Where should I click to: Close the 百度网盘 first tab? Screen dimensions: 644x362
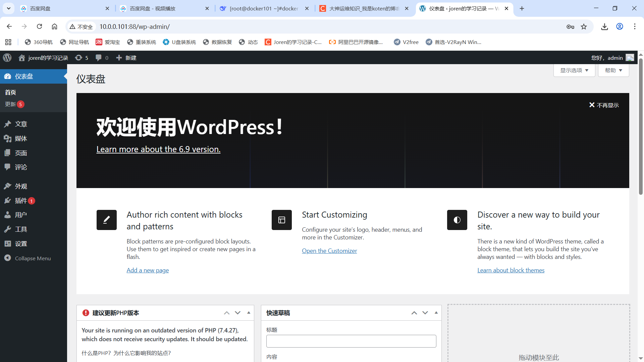point(107,8)
